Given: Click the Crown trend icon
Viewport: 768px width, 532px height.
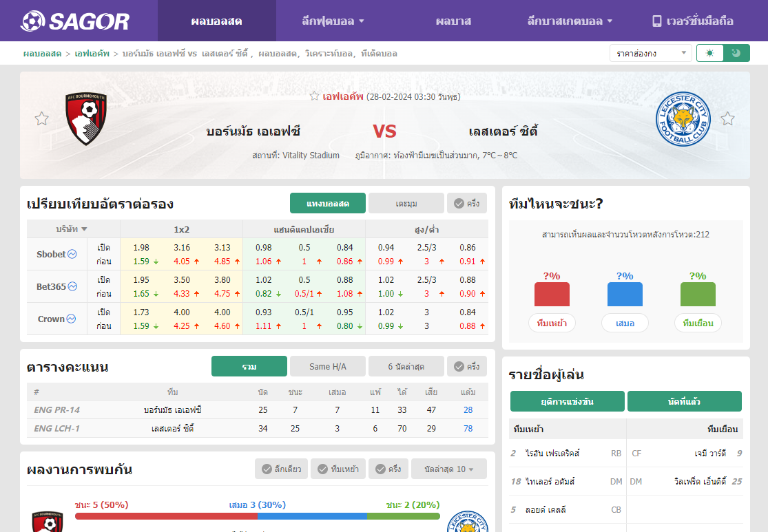Looking at the screenshot, I should 71,319.
